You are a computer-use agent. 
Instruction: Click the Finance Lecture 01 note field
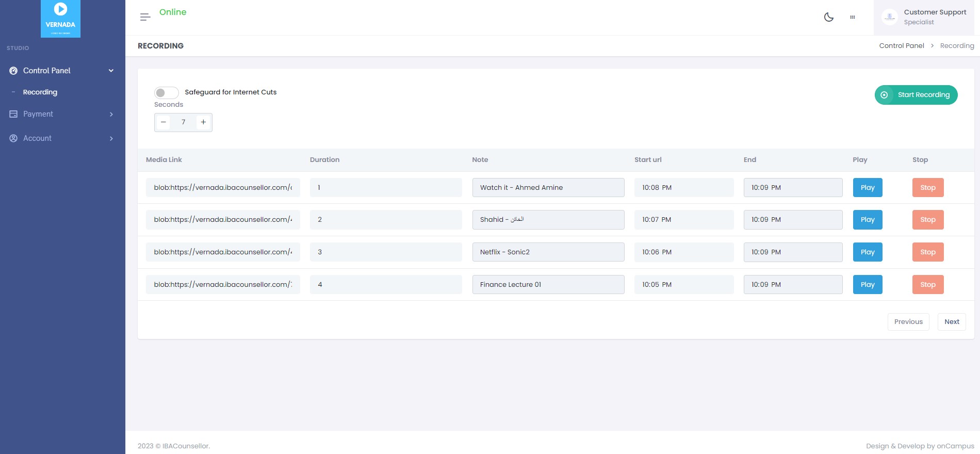548,285
